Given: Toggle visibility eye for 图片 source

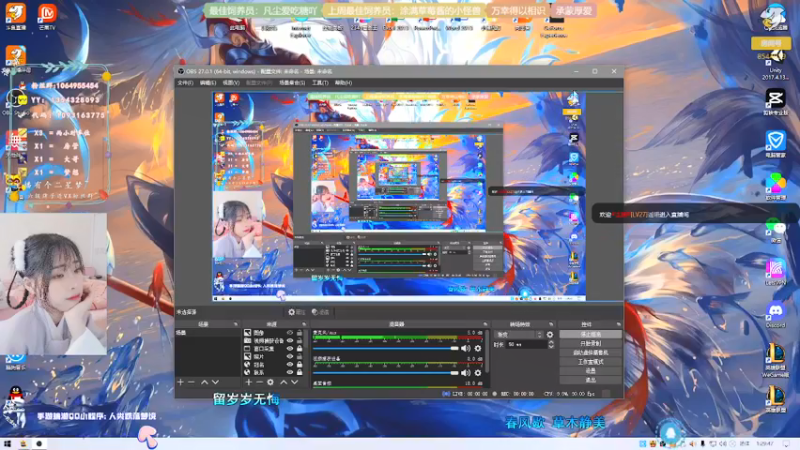Looking at the screenshot, I should [289, 357].
